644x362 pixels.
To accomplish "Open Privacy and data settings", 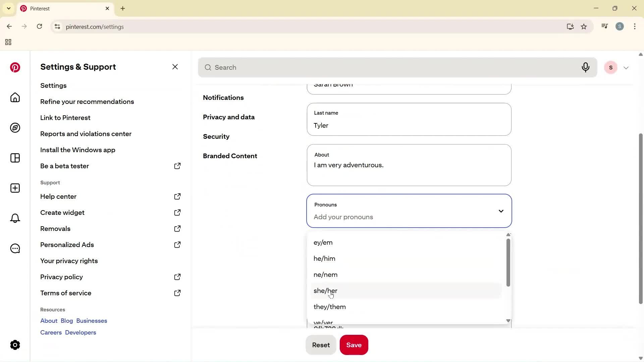I will click(x=229, y=117).
